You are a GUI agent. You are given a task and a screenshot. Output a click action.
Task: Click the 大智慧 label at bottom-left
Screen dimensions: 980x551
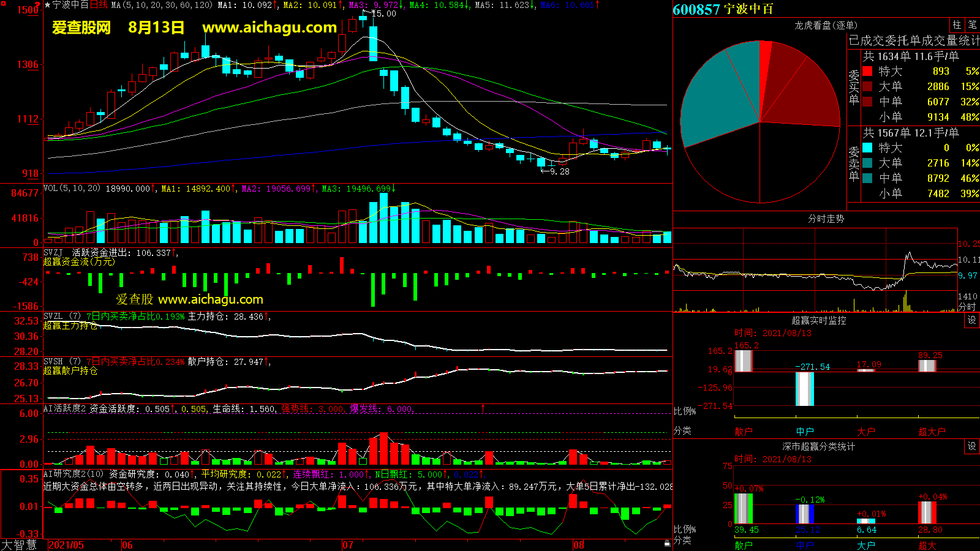point(19,544)
